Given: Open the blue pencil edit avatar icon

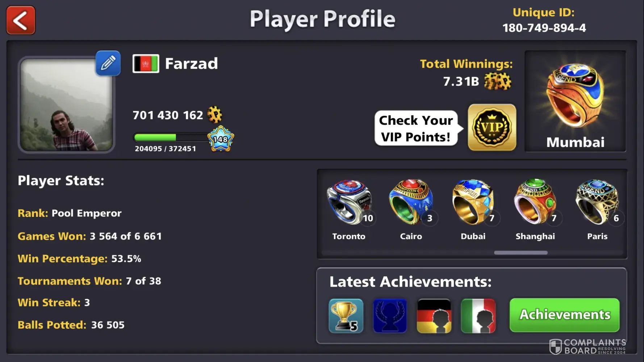Looking at the screenshot, I should tap(108, 63).
